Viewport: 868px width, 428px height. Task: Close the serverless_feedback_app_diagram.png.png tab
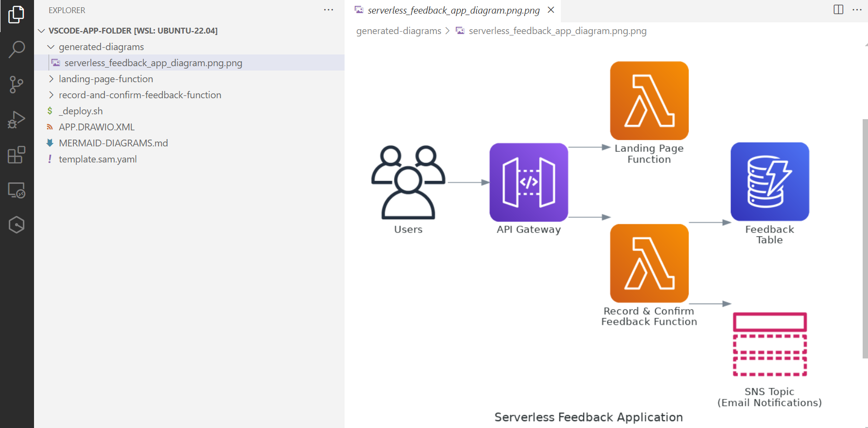coord(551,10)
